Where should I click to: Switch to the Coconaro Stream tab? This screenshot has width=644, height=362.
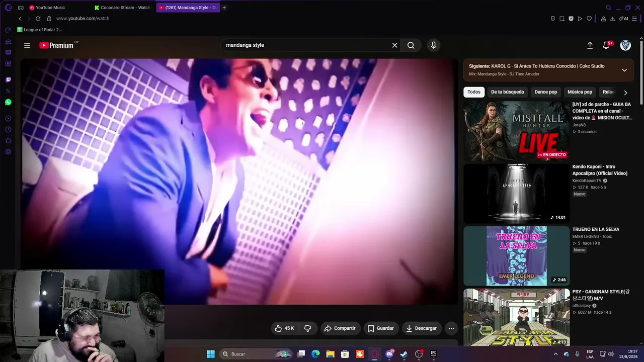pyautogui.click(x=122, y=8)
